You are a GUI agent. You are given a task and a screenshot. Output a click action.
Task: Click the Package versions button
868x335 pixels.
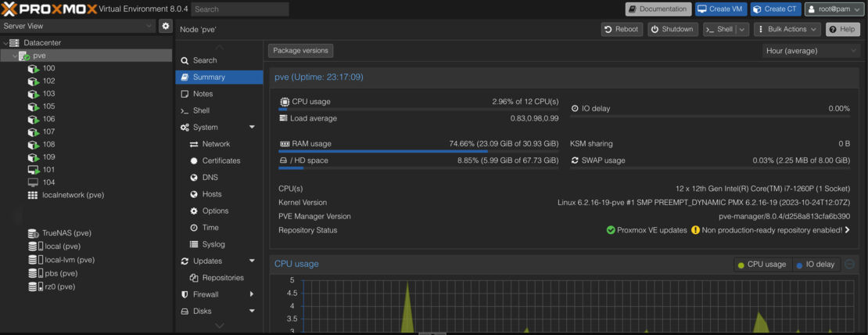[x=301, y=50]
